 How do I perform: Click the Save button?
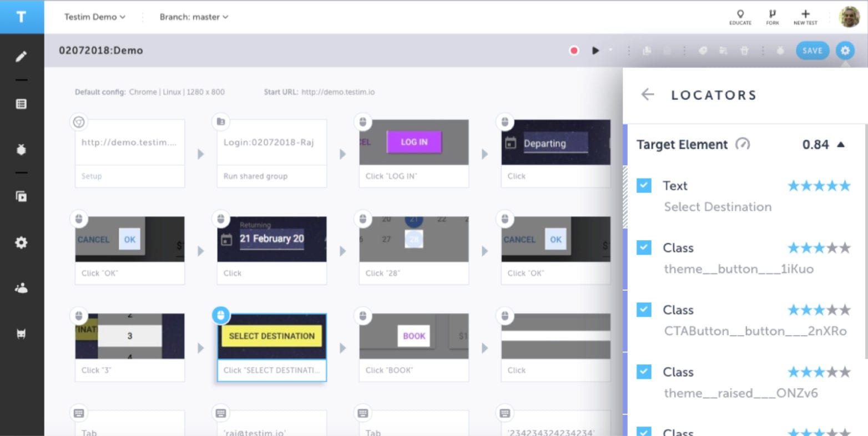(x=812, y=50)
